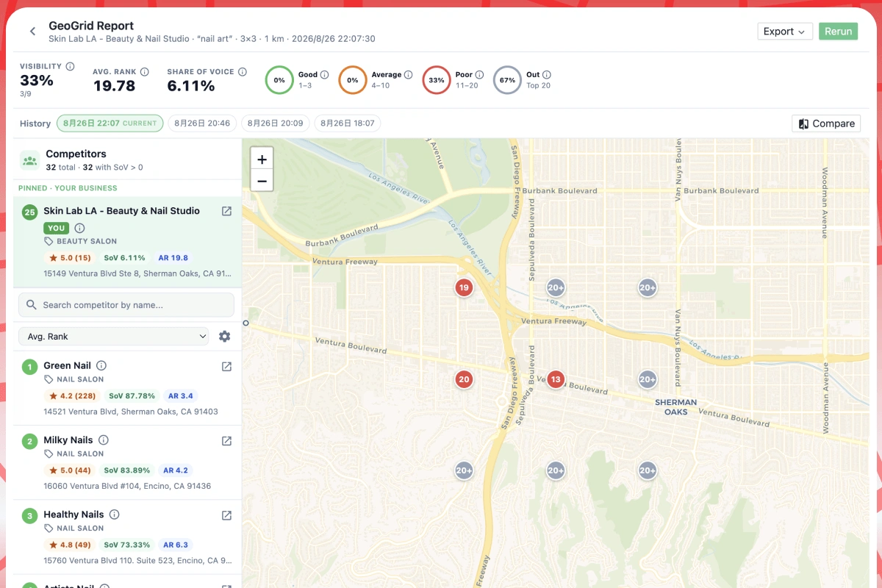Click Healthy Nails AR 6.3 badge
This screenshot has height=588, width=882.
(176, 545)
